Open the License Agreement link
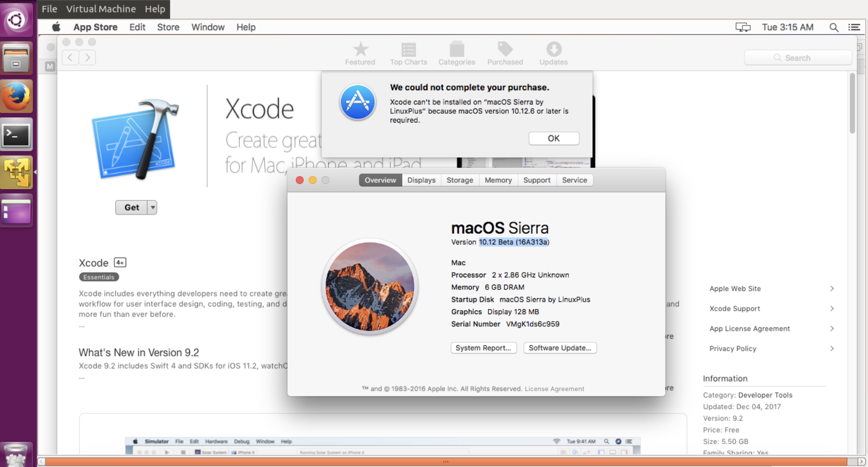 [x=554, y=389]
